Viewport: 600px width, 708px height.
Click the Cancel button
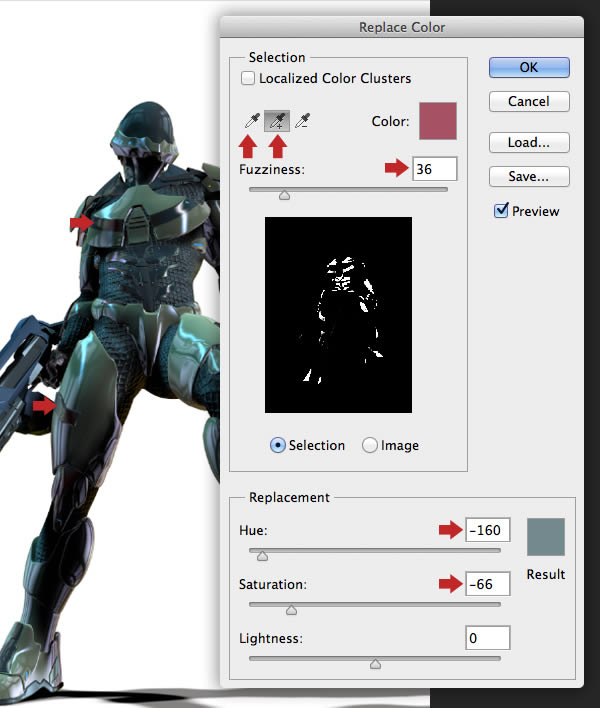point(529,101)
